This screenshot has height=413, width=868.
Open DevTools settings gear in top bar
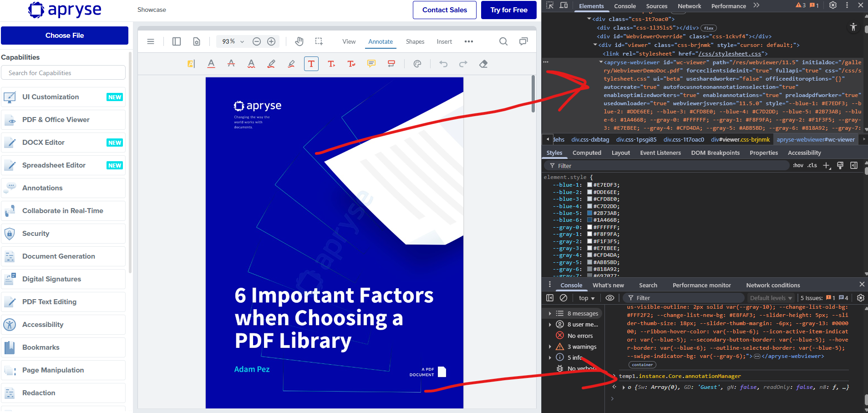click(833, 5)
